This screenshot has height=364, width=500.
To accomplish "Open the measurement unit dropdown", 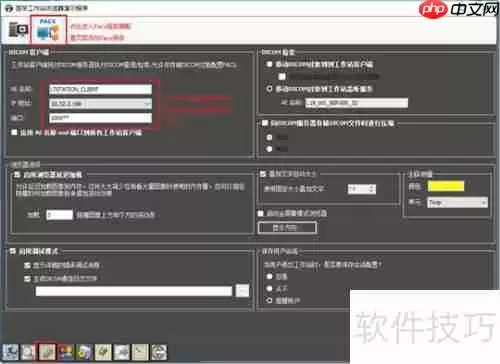I will tap(457, 202).
